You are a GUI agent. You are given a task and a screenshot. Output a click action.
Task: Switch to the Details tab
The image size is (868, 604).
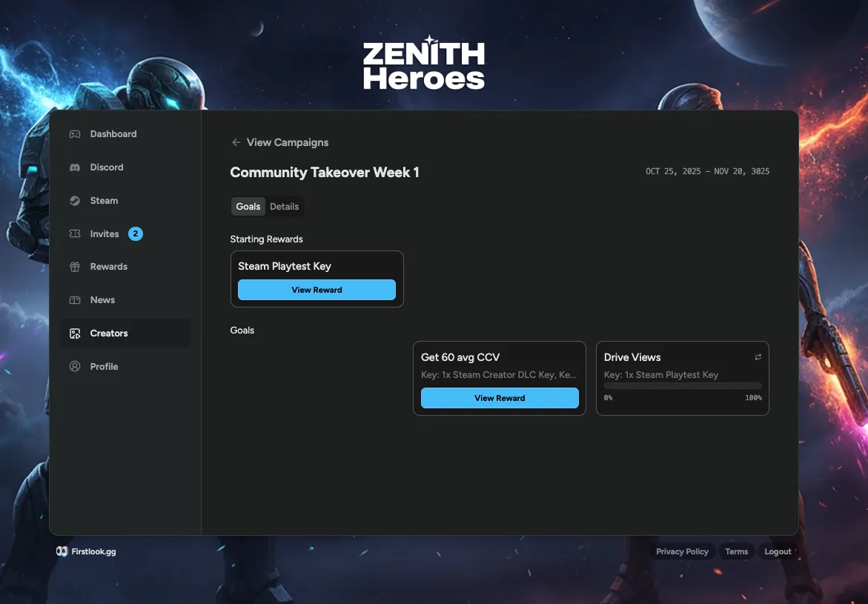point(285,206)
